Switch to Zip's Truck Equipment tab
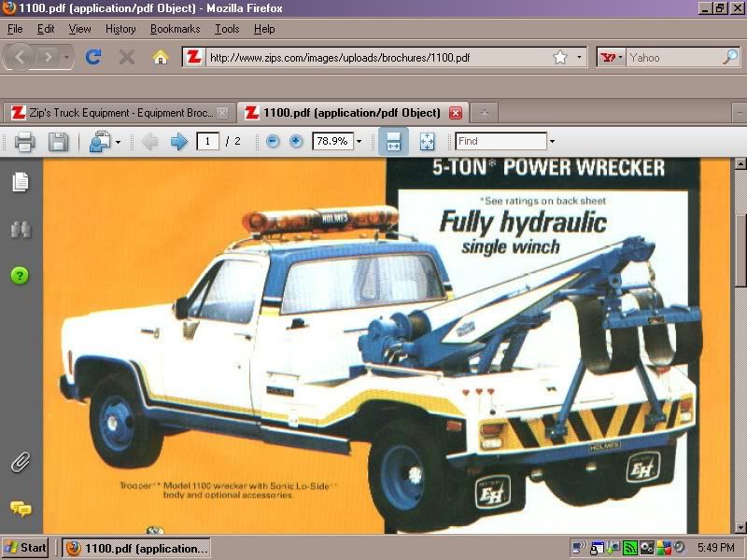The image size is (747, 560). (x=110, y=113)
